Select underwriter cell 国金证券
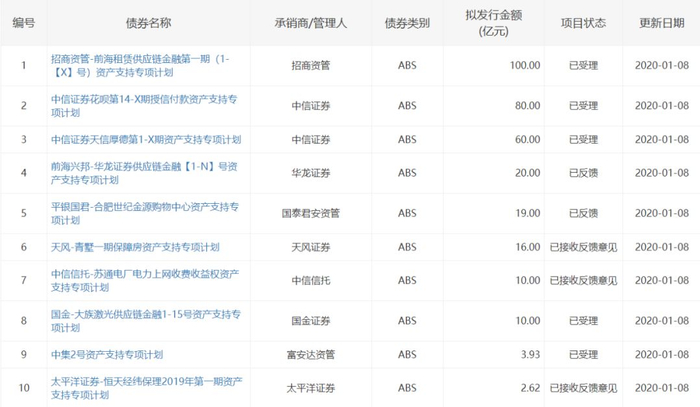700x407 pixels. coord(311,321)
